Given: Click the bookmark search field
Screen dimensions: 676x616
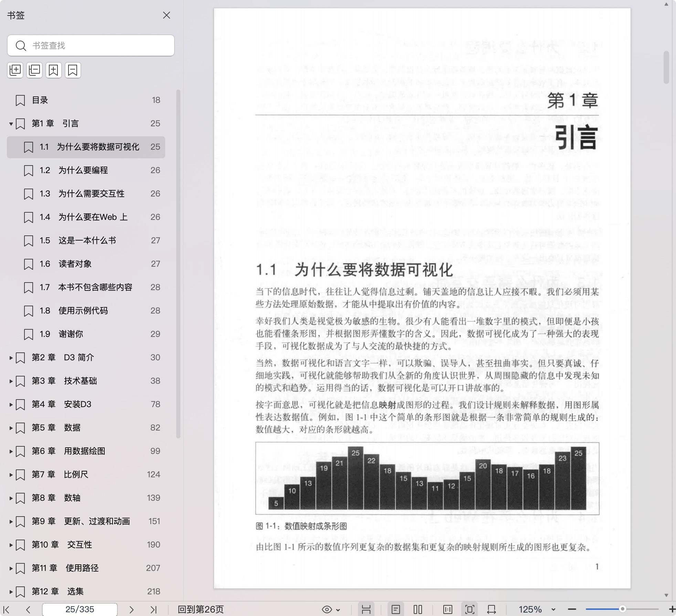Looking at the screenshot, I should [91, 45].
